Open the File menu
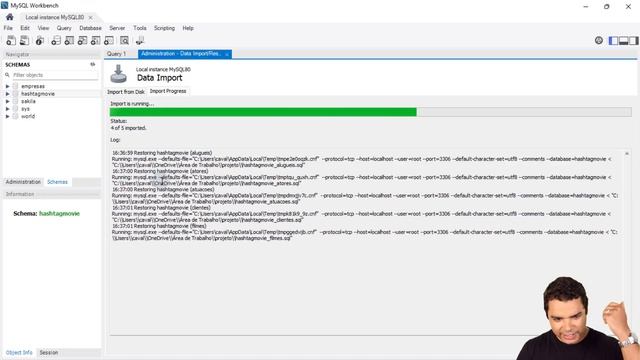Image resolution: width=640 pixels, height=360 pixels. [8, 28]
